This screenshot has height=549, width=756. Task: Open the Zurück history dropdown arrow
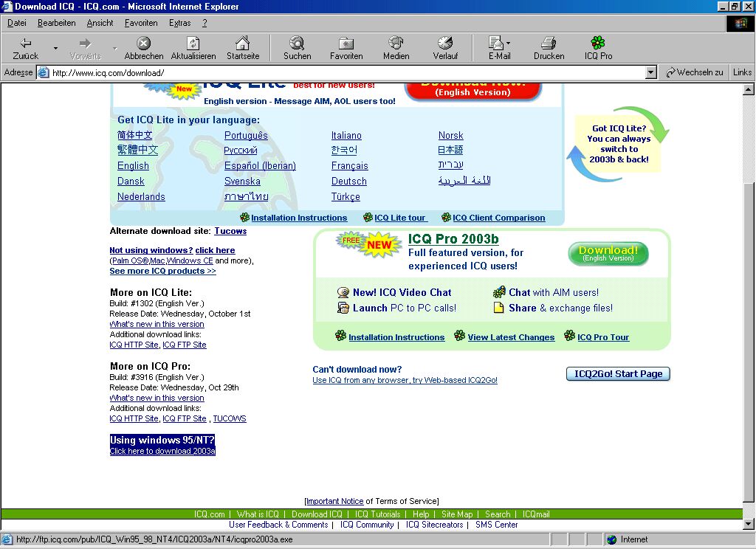click(x=55, y=49)
